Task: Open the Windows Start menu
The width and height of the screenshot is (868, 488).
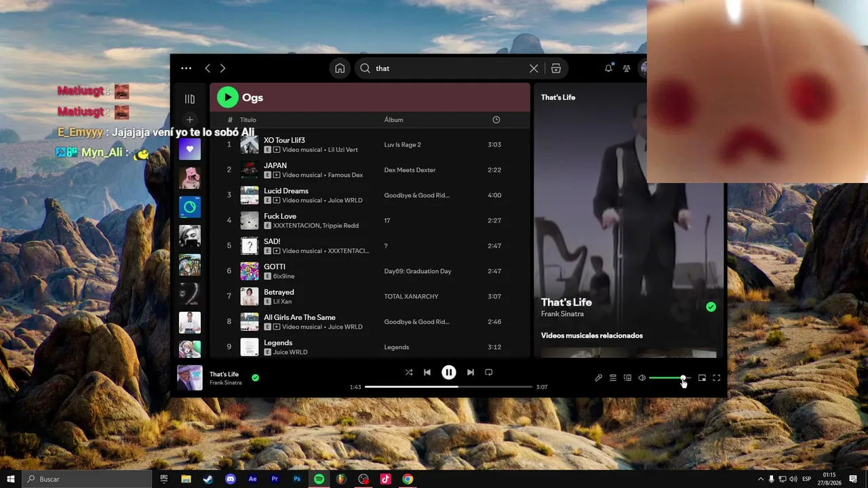Action: [x=11, y=479]
